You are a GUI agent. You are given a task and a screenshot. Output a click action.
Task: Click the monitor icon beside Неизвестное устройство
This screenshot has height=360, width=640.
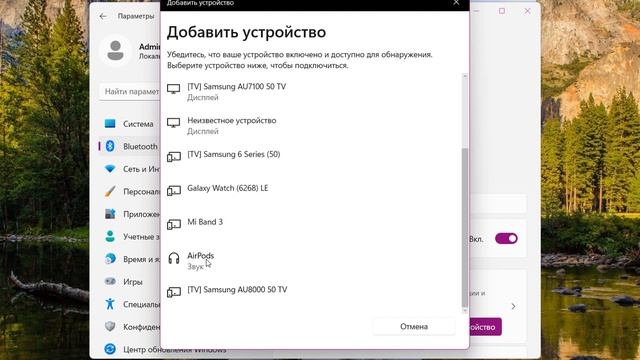173,123
